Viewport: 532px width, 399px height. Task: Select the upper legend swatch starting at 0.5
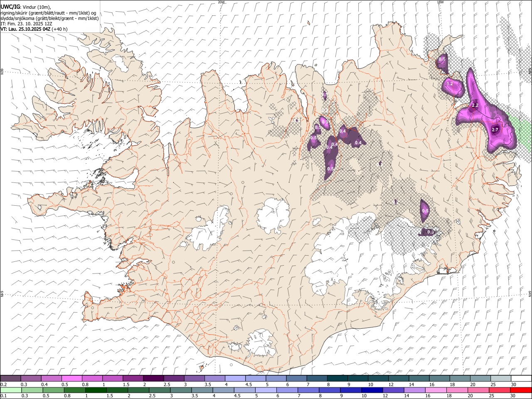tap(72, 379)
